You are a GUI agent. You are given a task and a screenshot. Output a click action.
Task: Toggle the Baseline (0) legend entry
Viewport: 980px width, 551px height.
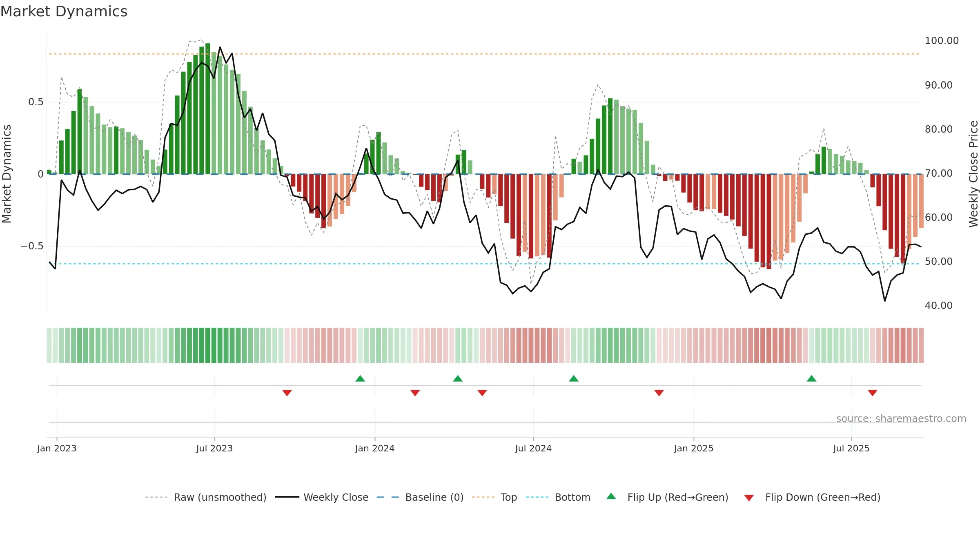(420, 497)
